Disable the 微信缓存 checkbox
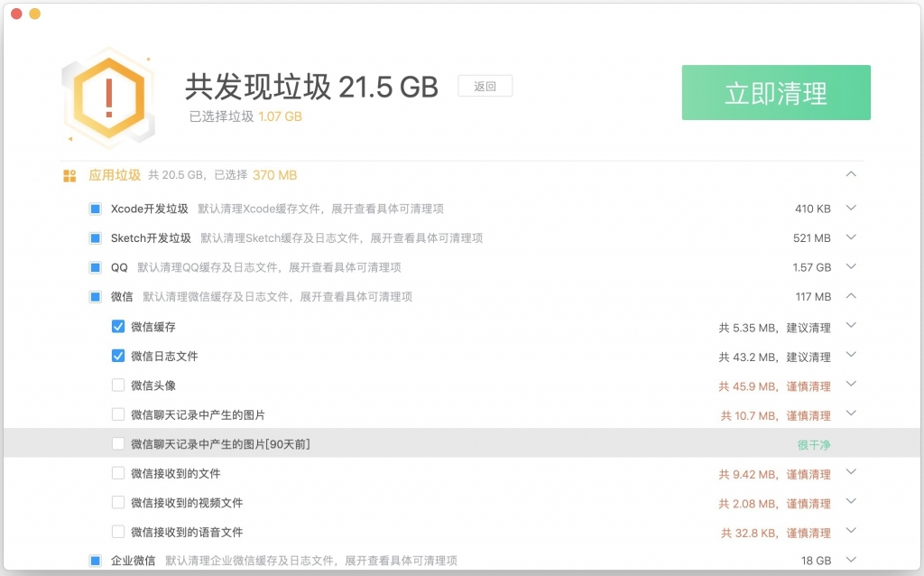The height and width of the screenshot is (576, 924). 117,326
